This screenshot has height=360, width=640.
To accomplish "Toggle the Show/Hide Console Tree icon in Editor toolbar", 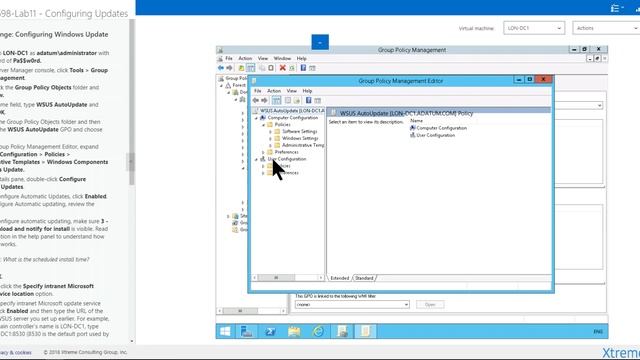I will click(276, 100).
